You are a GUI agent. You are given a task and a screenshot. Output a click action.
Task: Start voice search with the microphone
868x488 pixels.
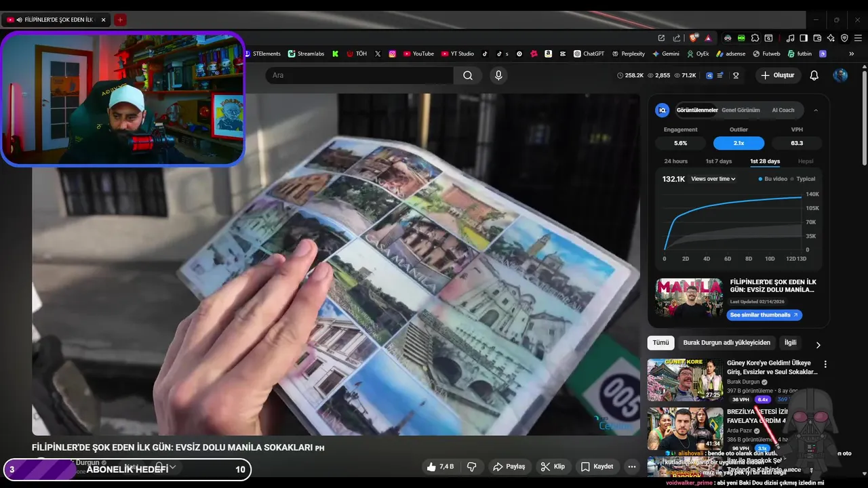pyautogui.click(x=498, y=75)
